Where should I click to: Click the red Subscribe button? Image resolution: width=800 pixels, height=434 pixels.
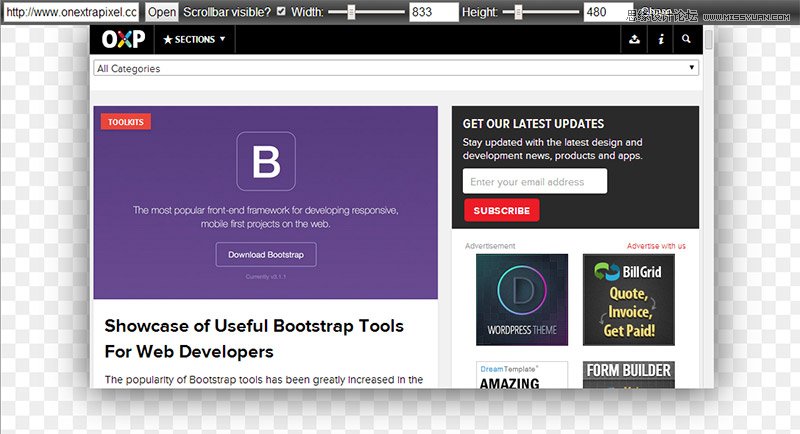pos(501,211)
